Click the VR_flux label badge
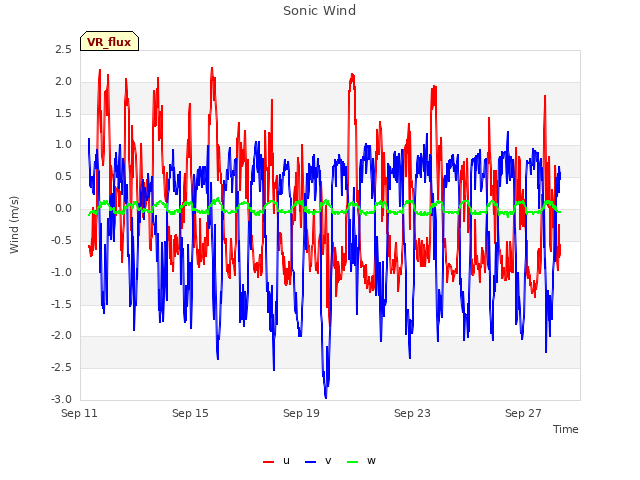Screen dimensions: 640x480 [109, 41]
